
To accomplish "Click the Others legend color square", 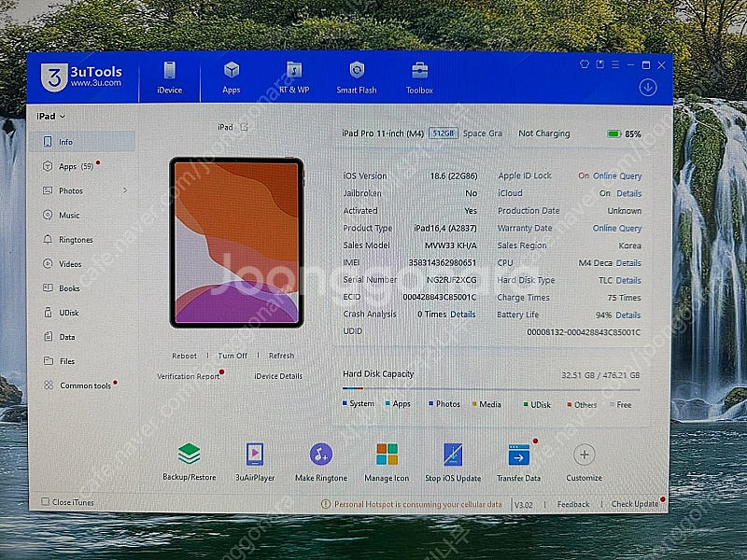I will (x=570, y=404).
